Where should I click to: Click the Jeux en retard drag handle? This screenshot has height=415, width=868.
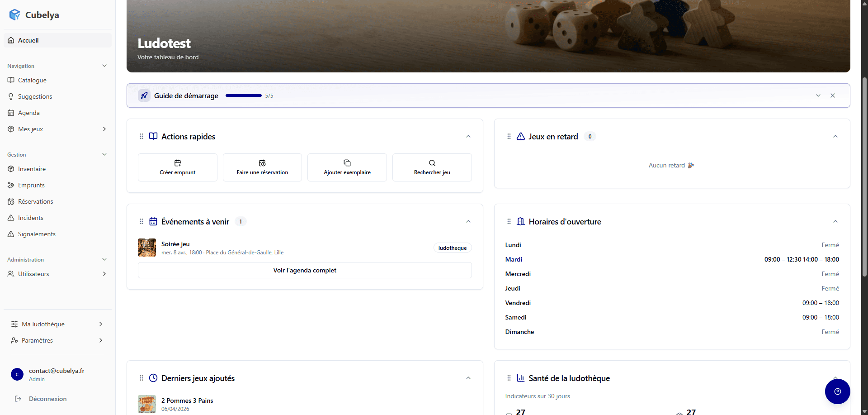[x=509, y=136]
